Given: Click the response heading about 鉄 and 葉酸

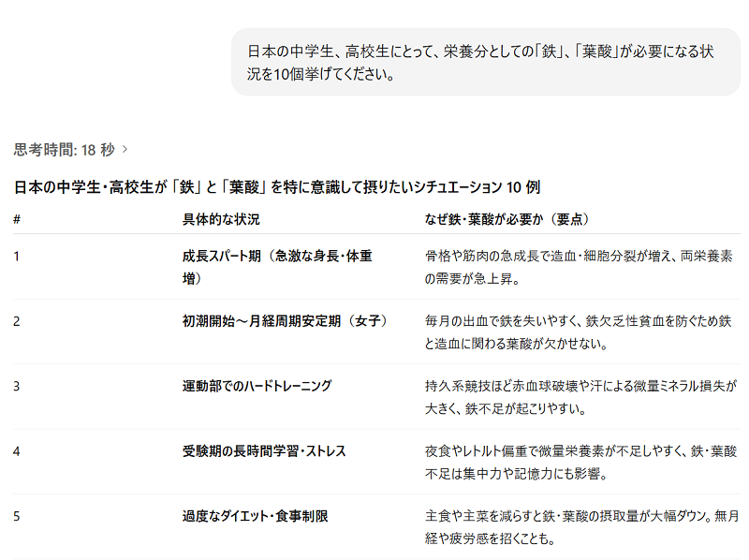Looking at the screenshot, I should click(x=277, y=186).
